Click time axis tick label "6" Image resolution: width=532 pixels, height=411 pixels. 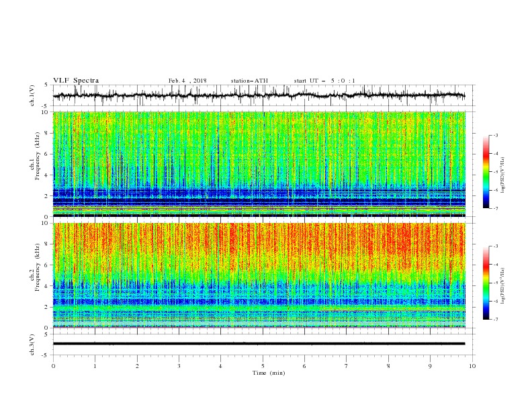coord(304,366)
